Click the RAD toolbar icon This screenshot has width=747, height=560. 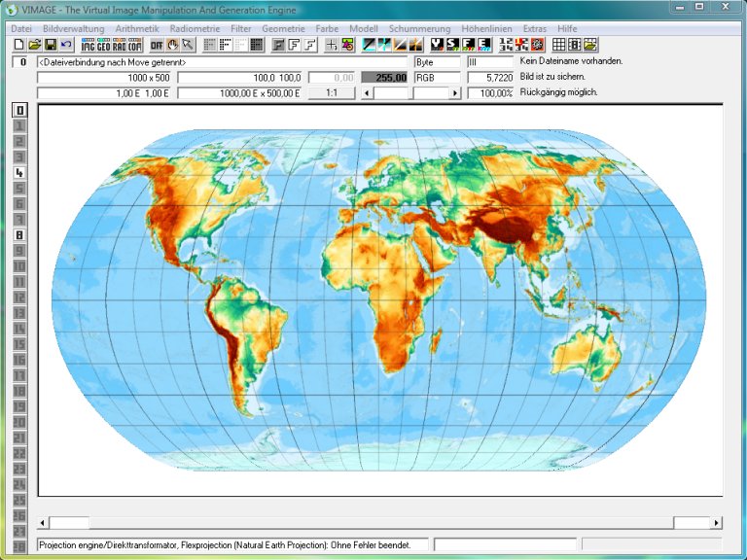click(120, 45)
